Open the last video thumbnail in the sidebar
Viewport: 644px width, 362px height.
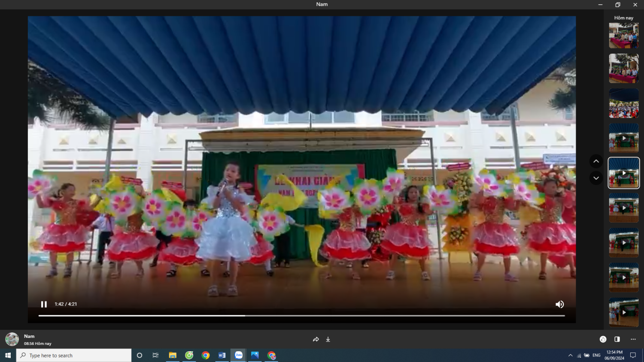(x=623, y=312)
